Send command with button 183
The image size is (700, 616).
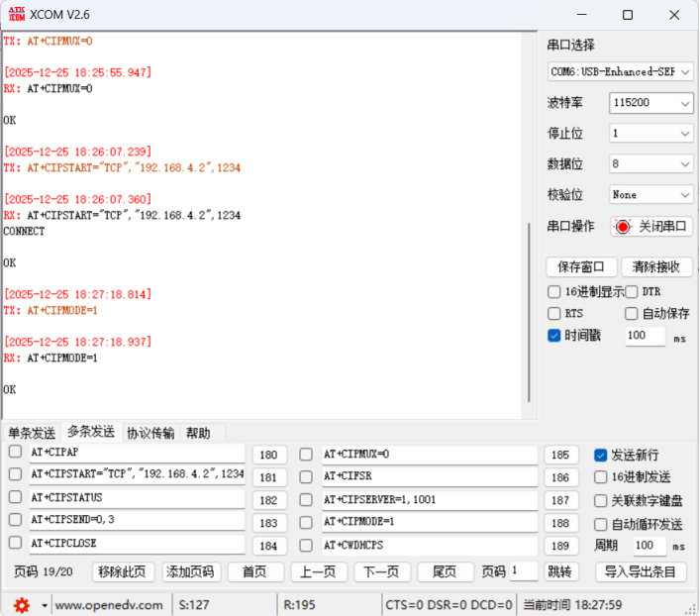tap(268, 523)
